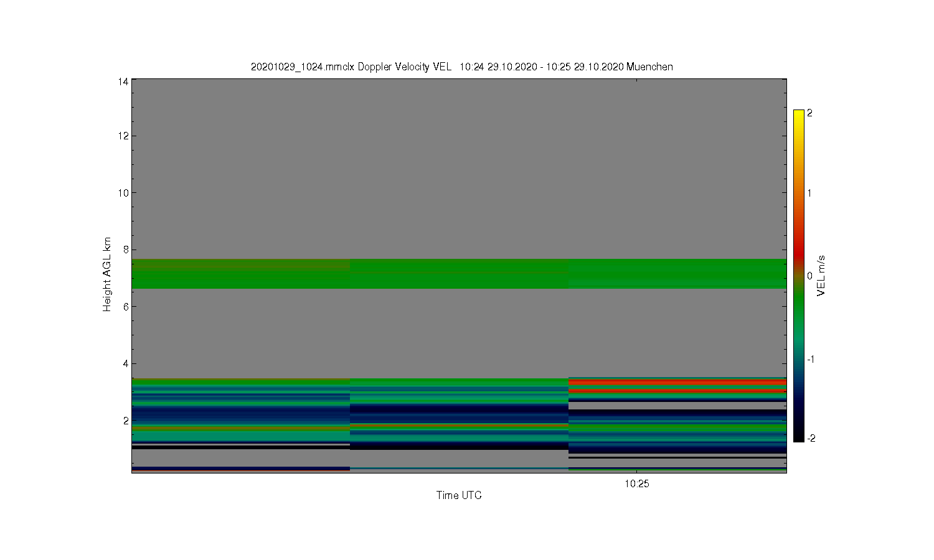The image size is (934, 560).
Task: Click the colorbar tick label 1
Action: coord(809,193)
